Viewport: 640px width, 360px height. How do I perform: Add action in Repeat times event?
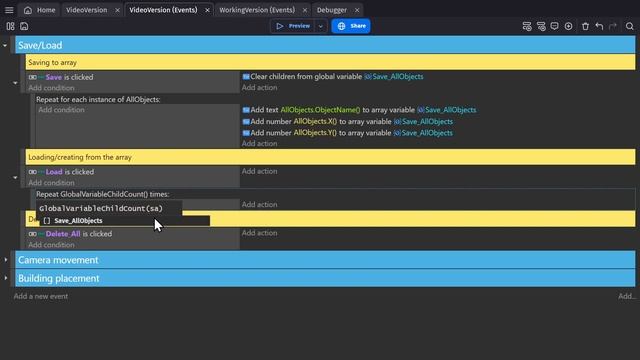tap(259, 204)
